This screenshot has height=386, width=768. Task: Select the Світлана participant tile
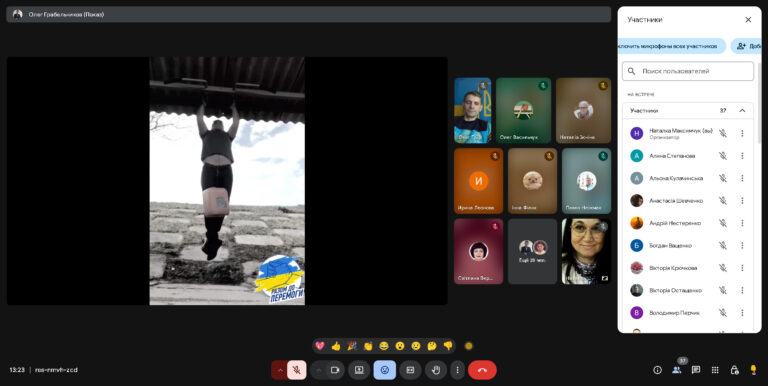pos(478,251)
